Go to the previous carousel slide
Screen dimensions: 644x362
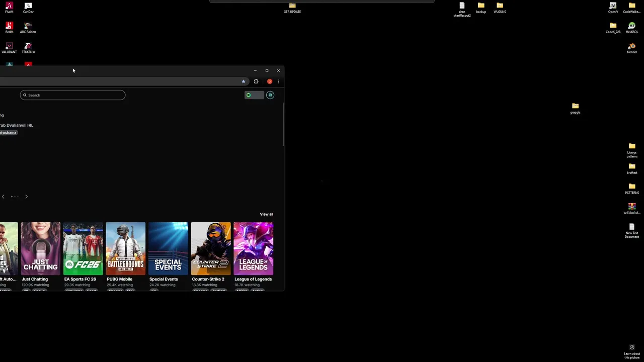click(x=3, y=197)
